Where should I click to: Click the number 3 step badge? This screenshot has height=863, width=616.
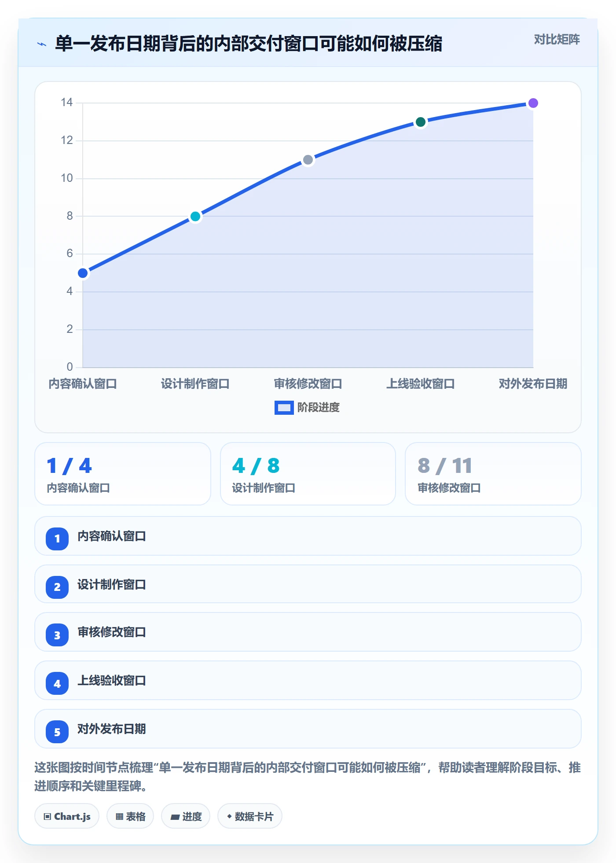pos(57,635)
